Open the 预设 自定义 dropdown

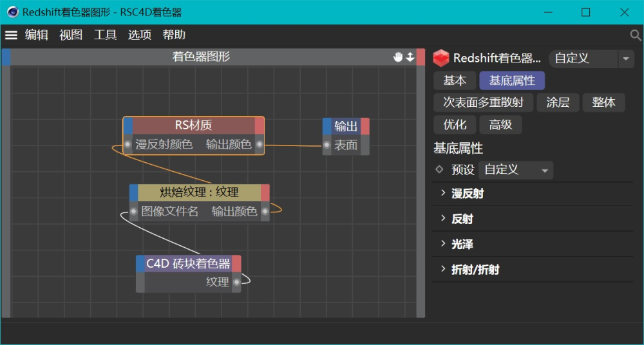click(x=516, y=170)
